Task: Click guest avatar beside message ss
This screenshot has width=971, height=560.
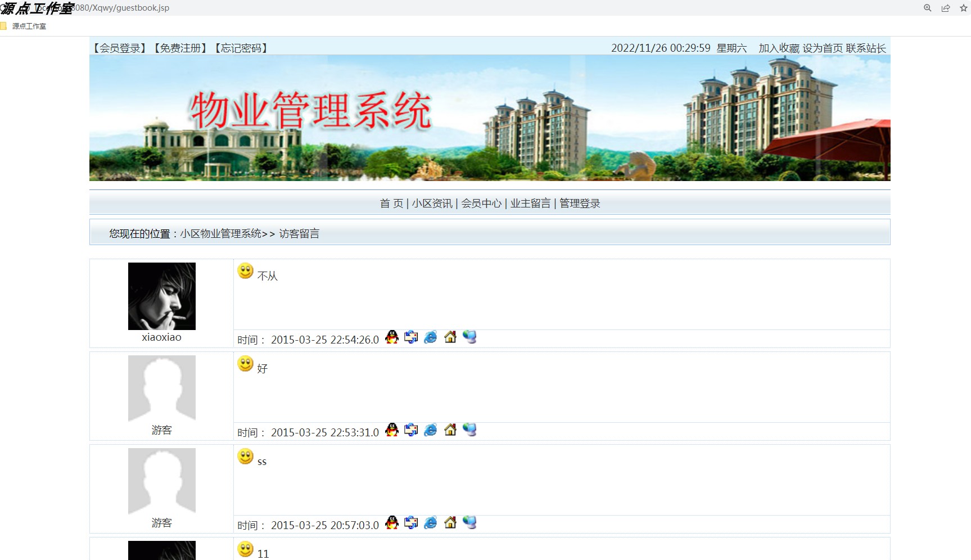Action: [x=162, y=482]
